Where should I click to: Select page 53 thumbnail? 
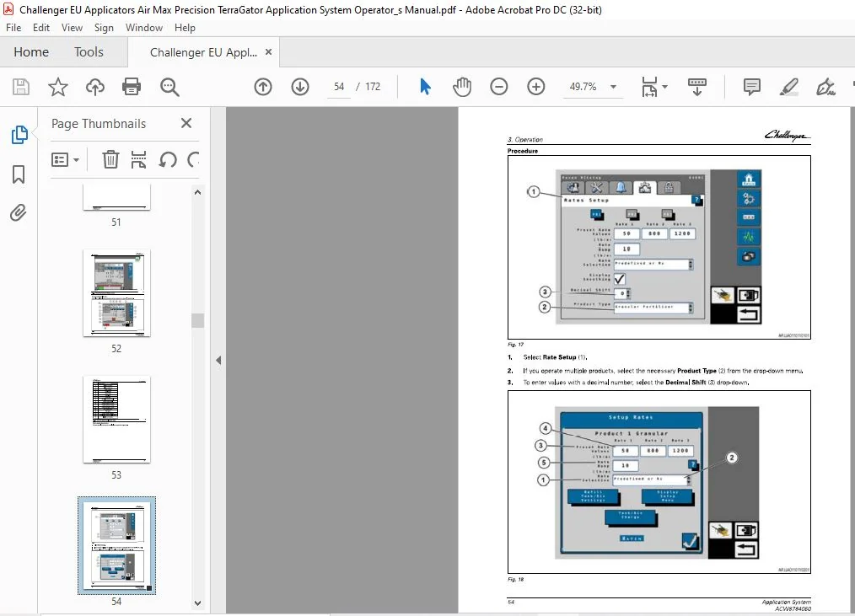(x=116, y=420)
